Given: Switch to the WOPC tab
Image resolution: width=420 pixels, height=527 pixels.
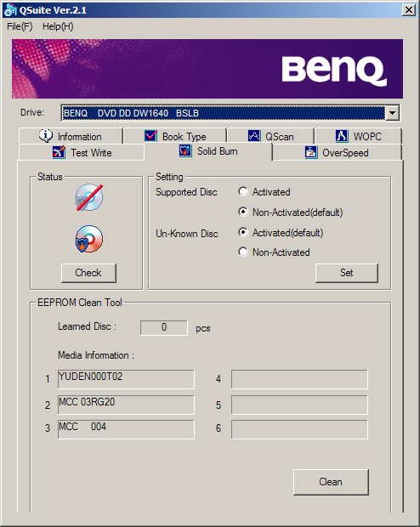Looking at the screenshot, I should tap(358, 136).
